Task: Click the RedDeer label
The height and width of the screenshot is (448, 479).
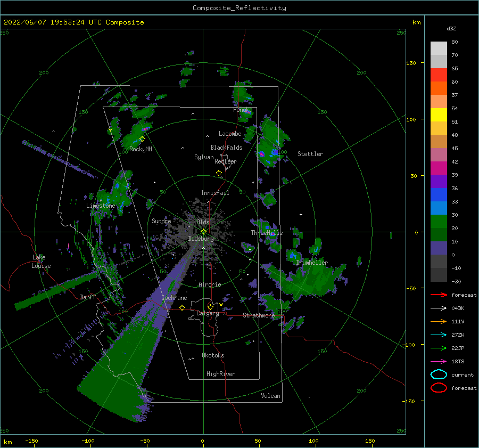Action: pyautogui.click(x=226, y=161)
